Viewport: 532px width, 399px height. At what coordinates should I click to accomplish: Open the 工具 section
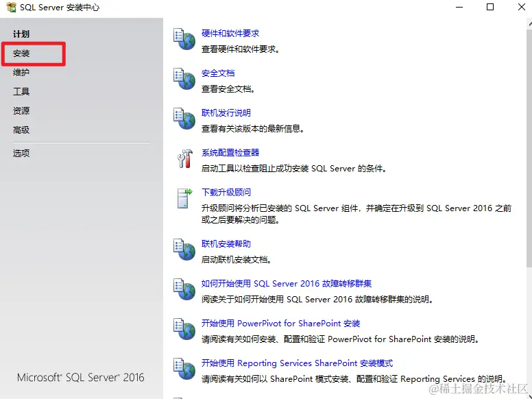click(x=21, y=91)
